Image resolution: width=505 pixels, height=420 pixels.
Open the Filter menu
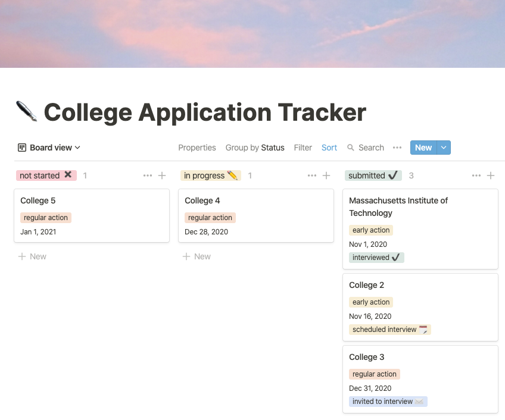coord(303,148)
